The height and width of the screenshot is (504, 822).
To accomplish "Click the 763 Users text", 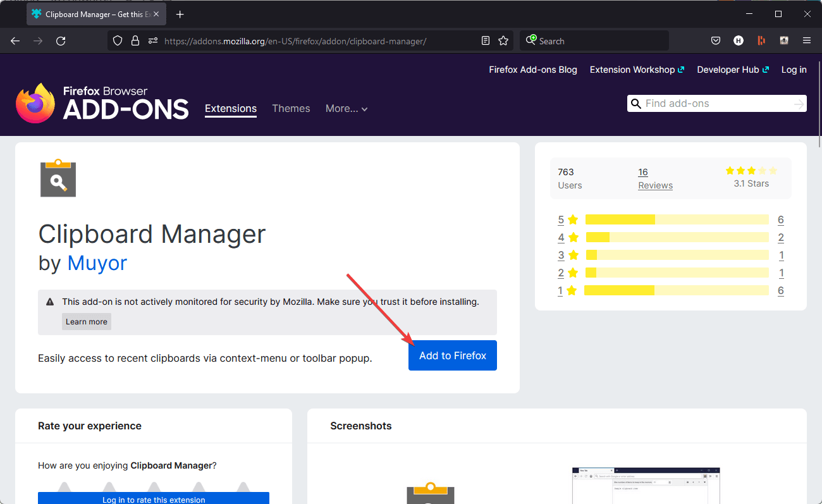I will point(570,178).
